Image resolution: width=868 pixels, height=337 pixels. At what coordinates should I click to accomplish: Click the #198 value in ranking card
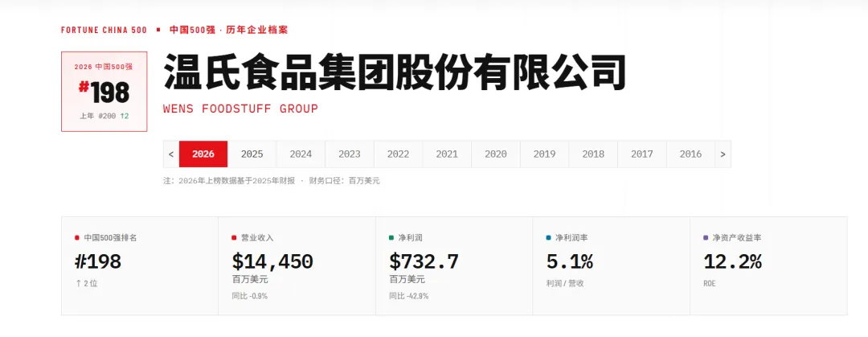coord(97,261)
